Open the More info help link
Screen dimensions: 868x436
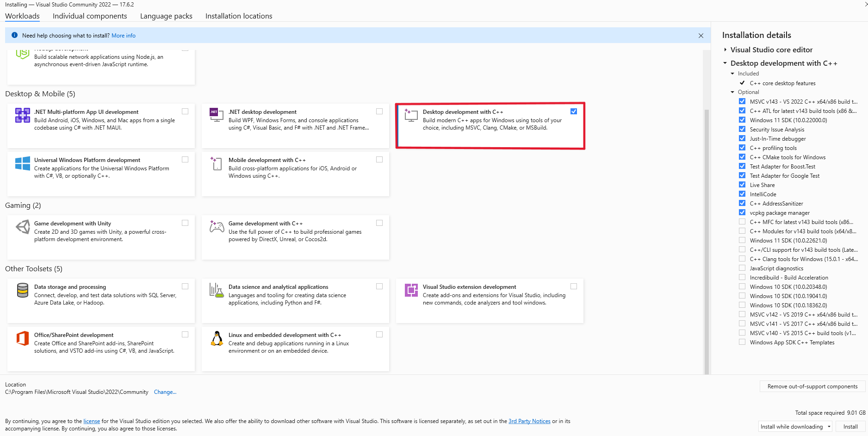click(123, 35)
